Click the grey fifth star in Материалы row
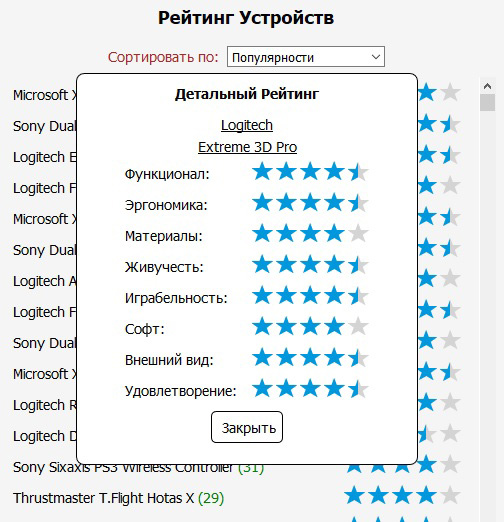This screenshot has height=522, width=504. (x=358, y=234)
